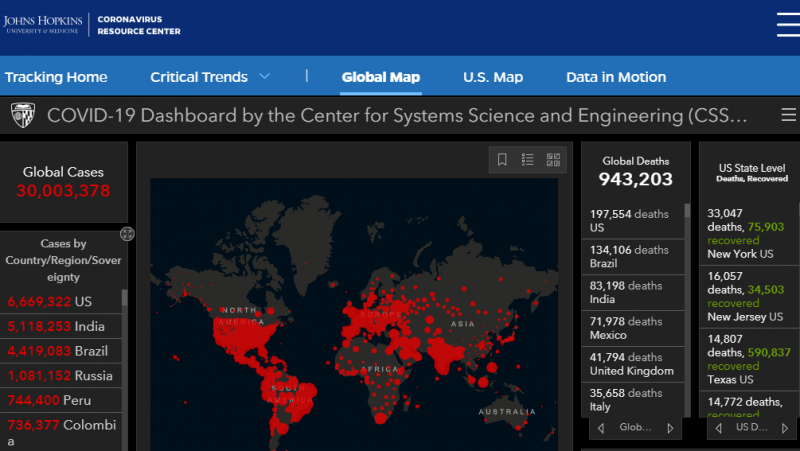Select New York US state entry

(x=748, y=234)
